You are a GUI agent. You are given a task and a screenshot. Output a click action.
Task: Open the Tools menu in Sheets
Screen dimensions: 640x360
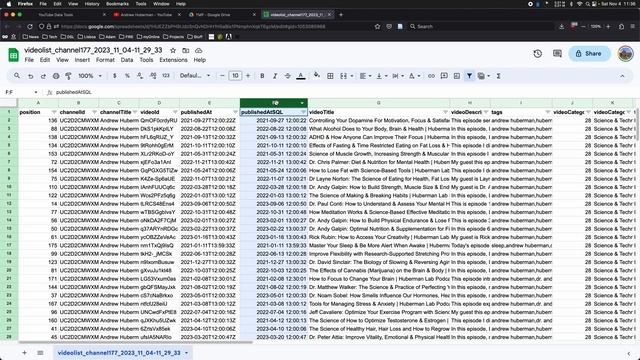tap(146, 60)
